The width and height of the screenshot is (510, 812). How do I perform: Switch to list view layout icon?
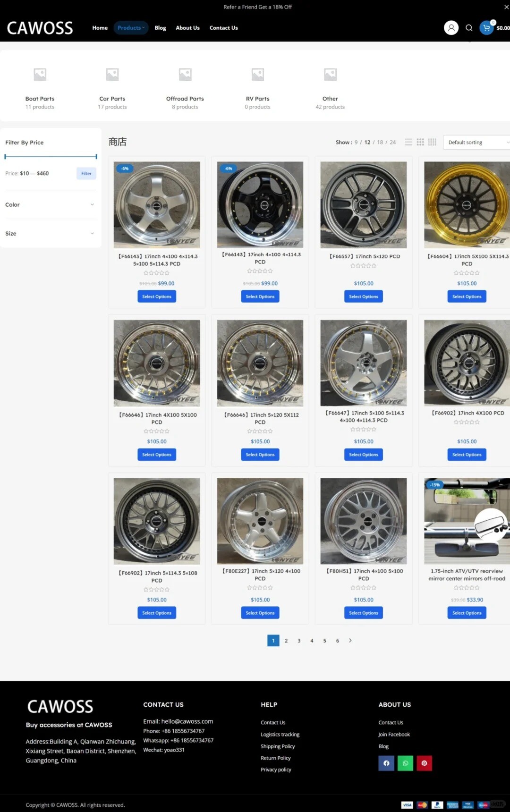pos(408,142)
